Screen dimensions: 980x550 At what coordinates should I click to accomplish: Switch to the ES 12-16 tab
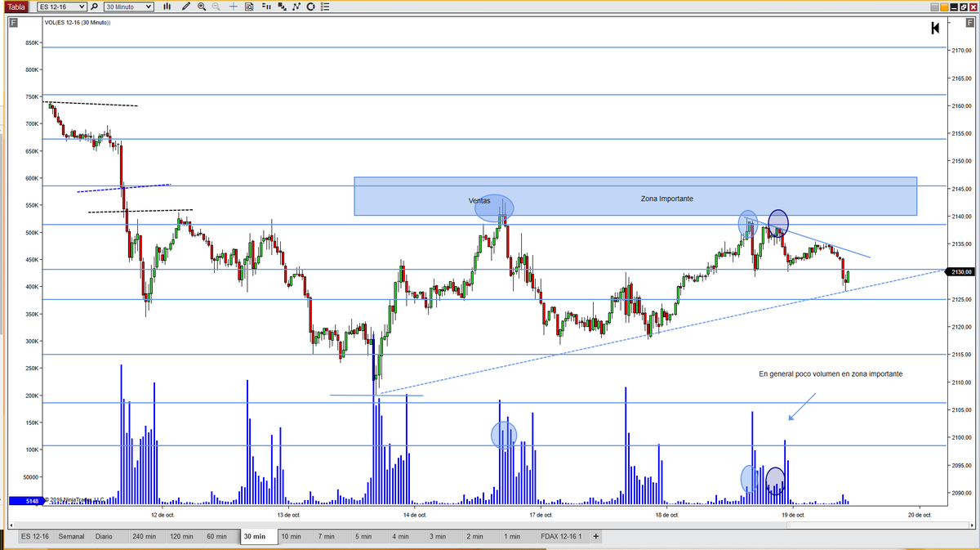(x=35, y=537)
